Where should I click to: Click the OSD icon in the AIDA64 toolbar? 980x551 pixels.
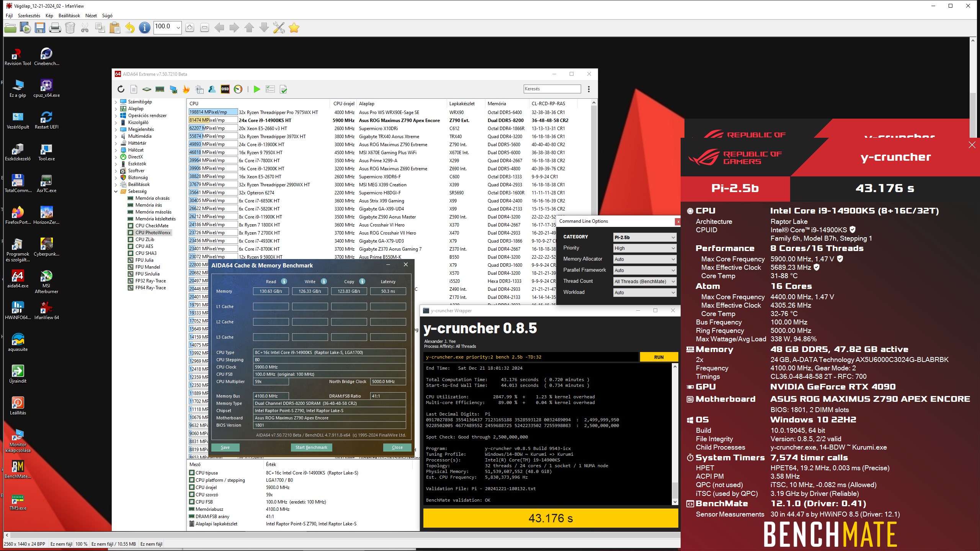point(225,89)
